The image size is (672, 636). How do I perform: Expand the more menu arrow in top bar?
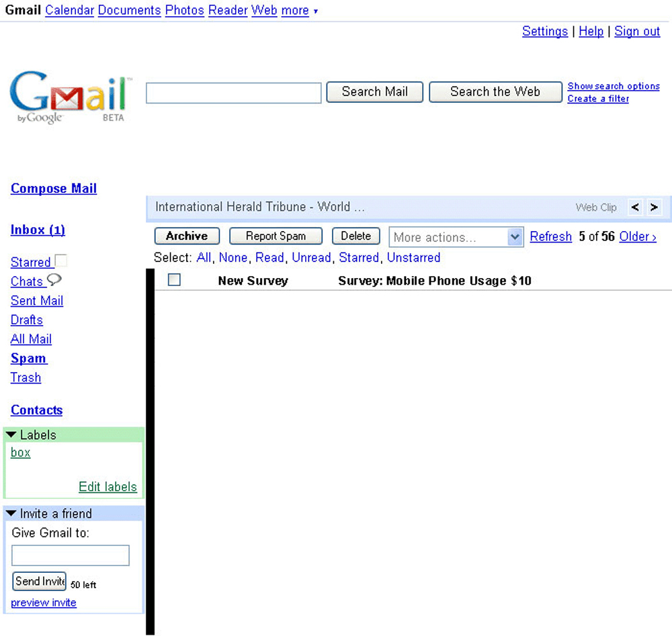click(x=316, y=11)
